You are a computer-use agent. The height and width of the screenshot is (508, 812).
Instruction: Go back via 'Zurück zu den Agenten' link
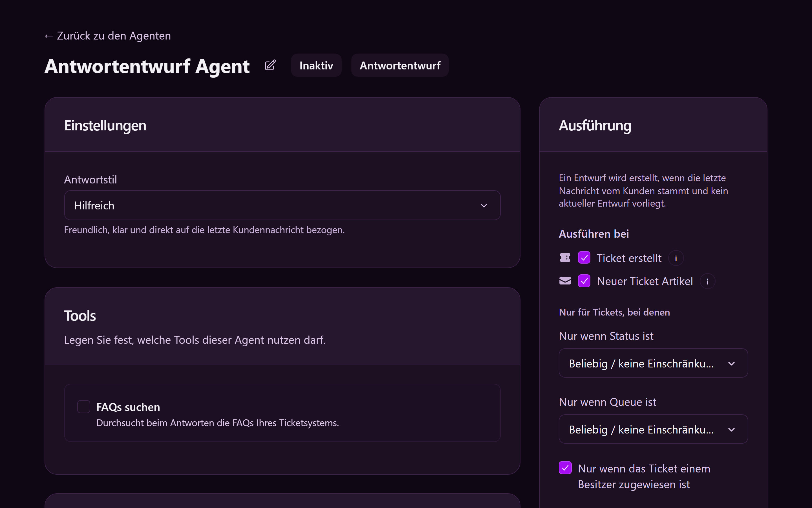pyautogui.click(x=108, y=36)
